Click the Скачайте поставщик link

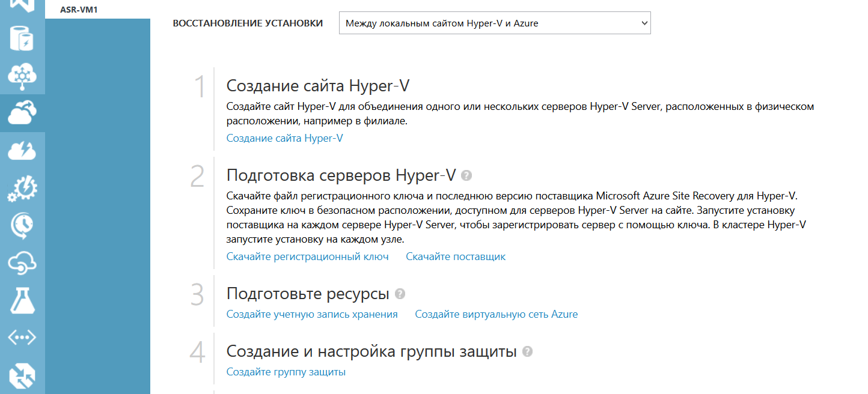click(x=456, y=256)
